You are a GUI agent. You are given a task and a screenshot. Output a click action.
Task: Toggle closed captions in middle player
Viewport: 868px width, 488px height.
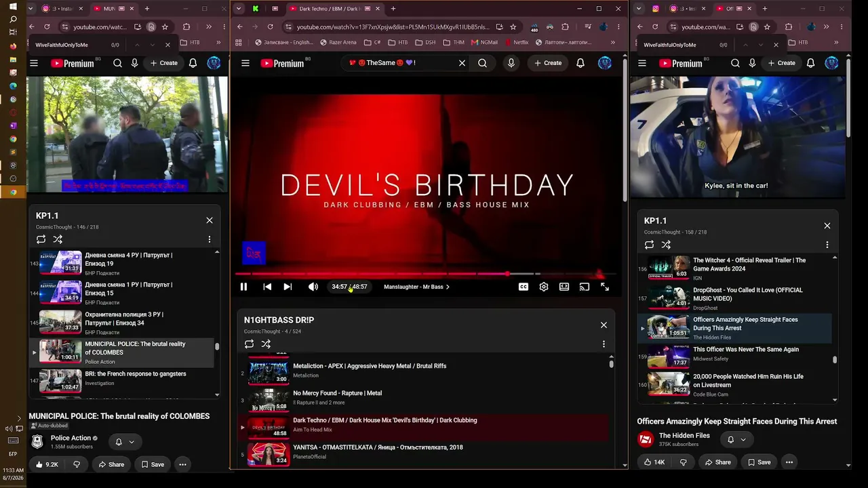pos(524,287)
